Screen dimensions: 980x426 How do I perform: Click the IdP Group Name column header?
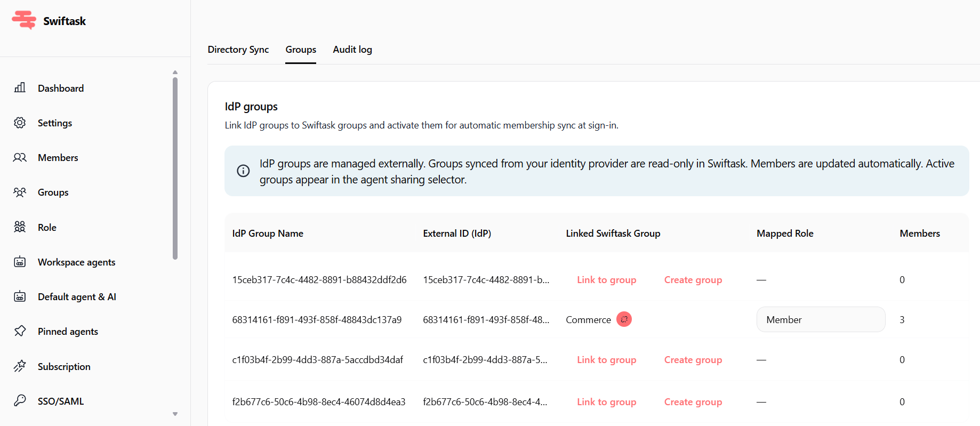point(268,233)
